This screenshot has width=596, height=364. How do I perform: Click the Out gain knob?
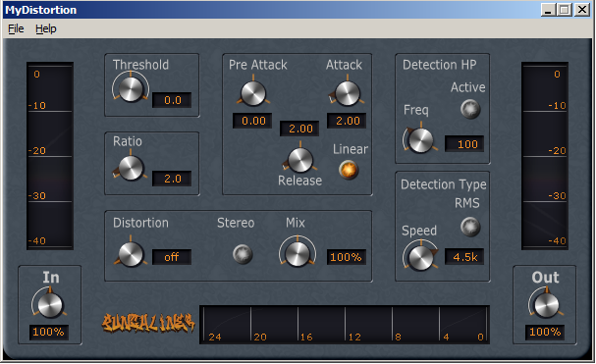pyautogui.click(x=546, y=305)
